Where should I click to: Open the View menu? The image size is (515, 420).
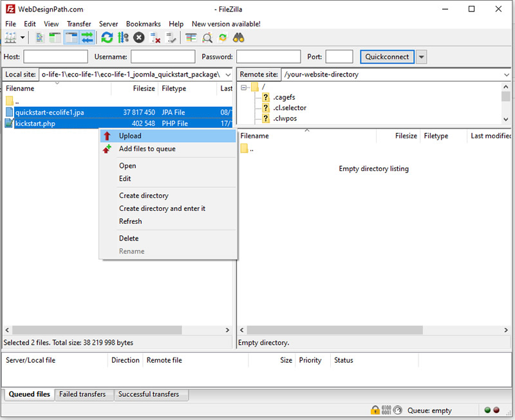51,24
